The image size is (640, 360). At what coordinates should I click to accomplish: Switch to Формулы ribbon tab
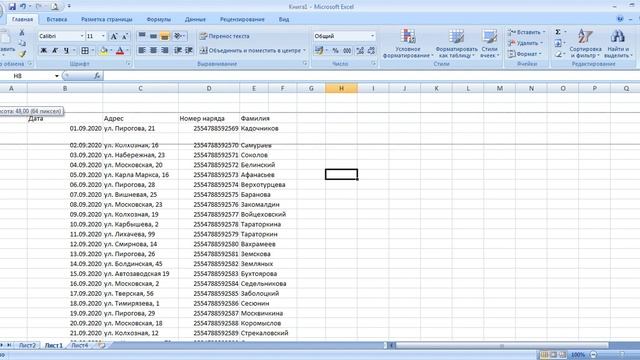click(x=158, y=20)
